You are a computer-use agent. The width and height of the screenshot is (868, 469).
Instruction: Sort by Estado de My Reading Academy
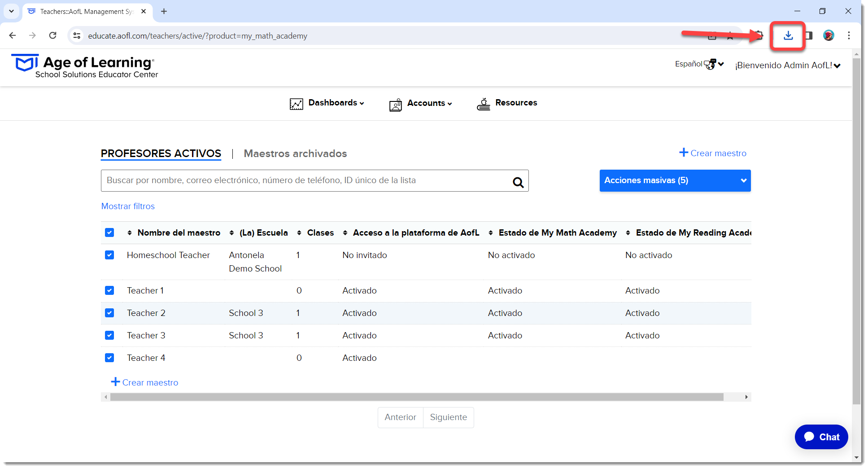628,233
